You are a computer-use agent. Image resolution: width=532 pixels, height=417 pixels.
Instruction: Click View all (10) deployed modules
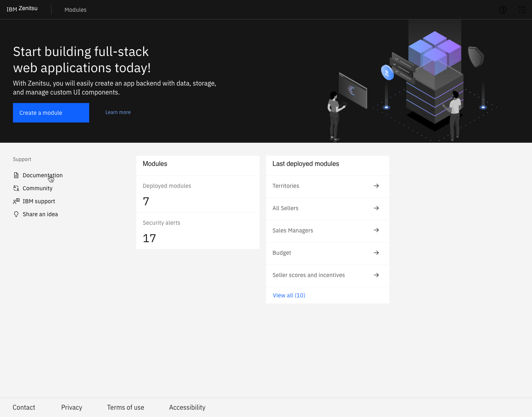coord(289,295)
